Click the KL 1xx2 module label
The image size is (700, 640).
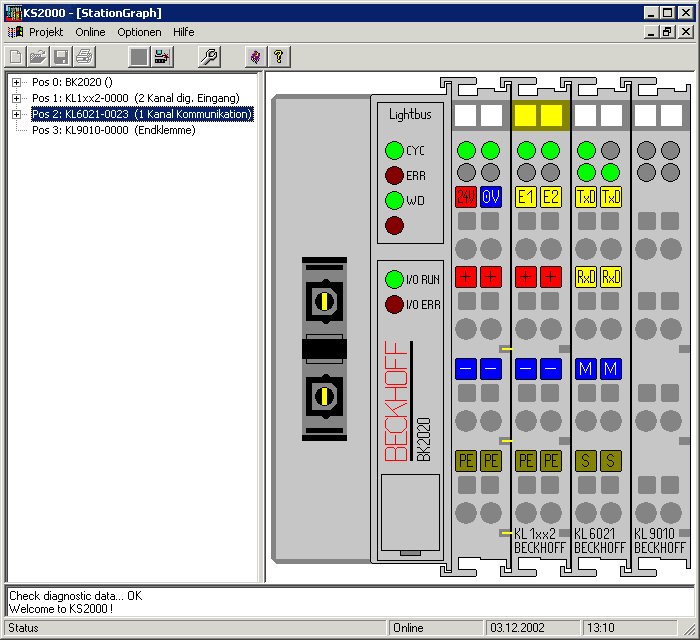[x=535, y=534]
